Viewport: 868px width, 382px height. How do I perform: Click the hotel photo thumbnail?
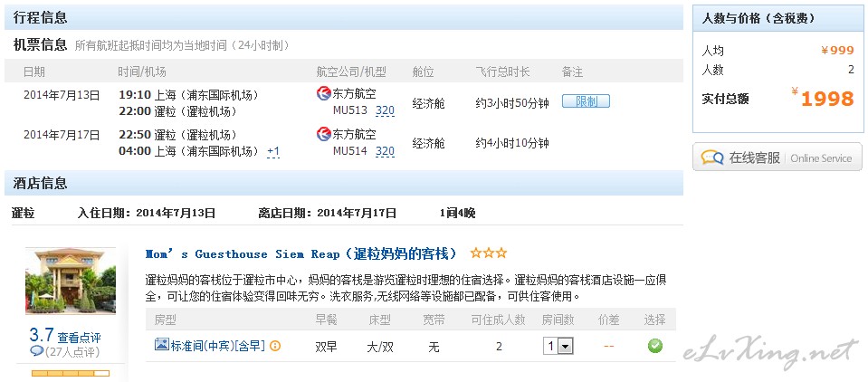click(71, 281)
